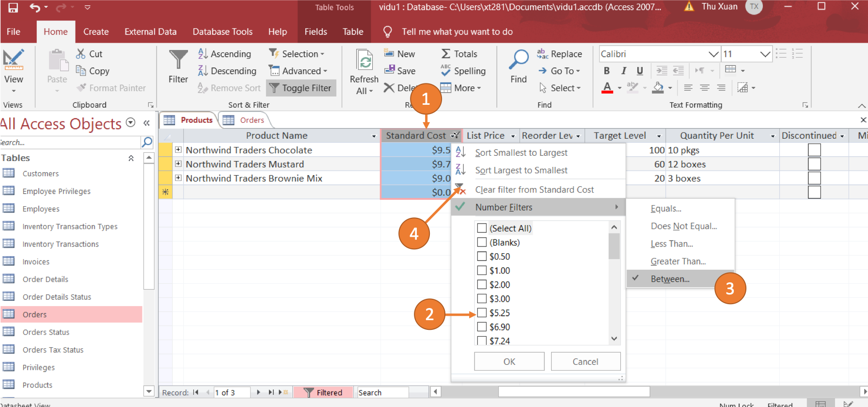The image size is (868, 407).
Task: Go to first record arrow
Action: (196, 392)
